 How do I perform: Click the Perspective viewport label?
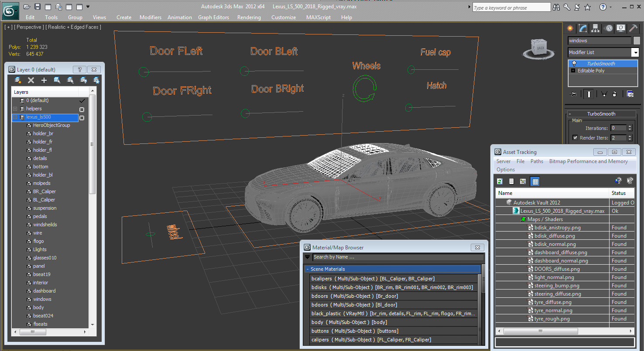[x=29, y=27]
